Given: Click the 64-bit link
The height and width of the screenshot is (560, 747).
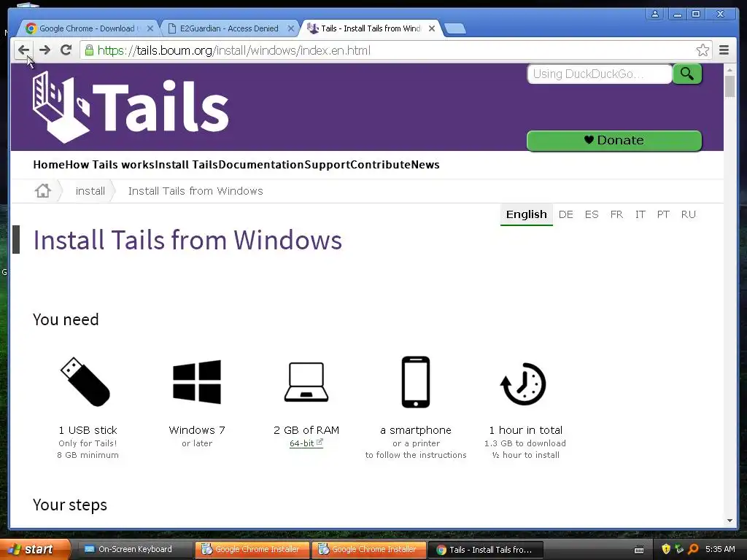Looking at the screenshot, I should 306,443.
